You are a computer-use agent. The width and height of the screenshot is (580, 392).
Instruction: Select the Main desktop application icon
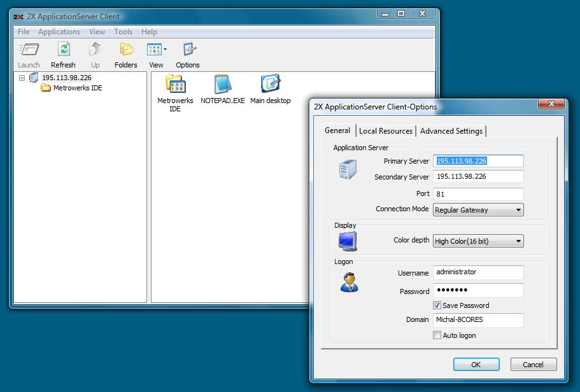pos(271,84)
